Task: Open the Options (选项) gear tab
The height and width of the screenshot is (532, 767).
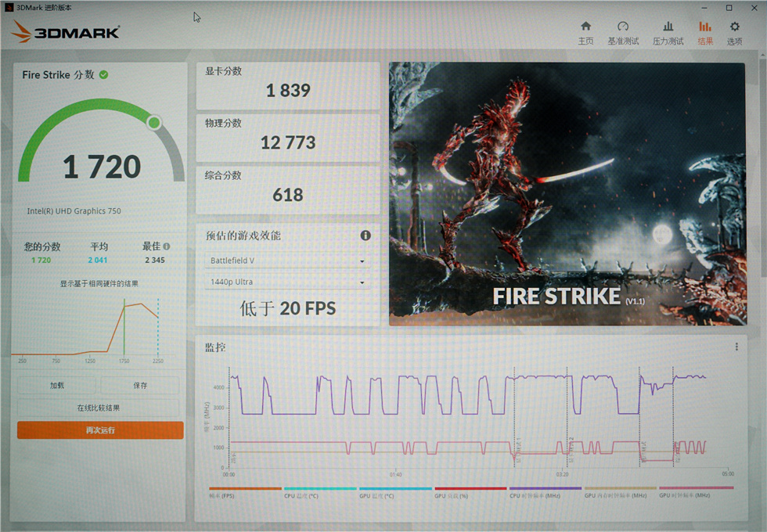Action: 734,33
